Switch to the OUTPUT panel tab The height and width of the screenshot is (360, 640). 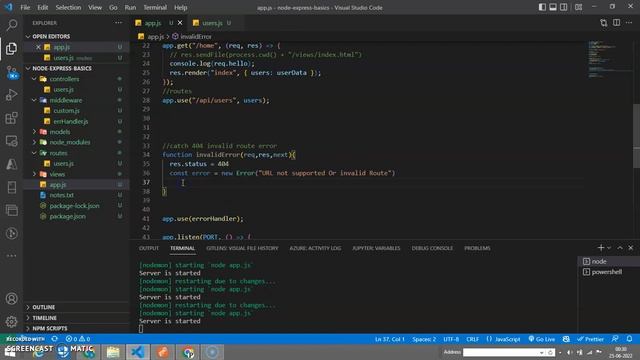point(149,248)
